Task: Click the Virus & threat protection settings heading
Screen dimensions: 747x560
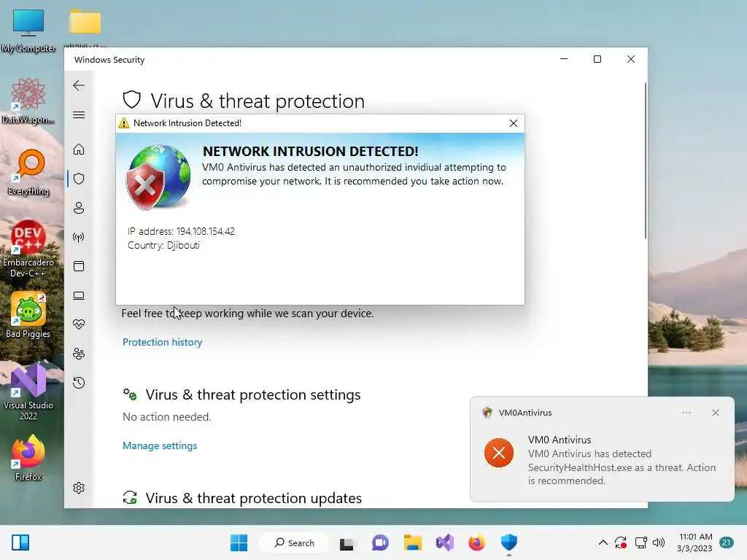Action: [253, 394]
